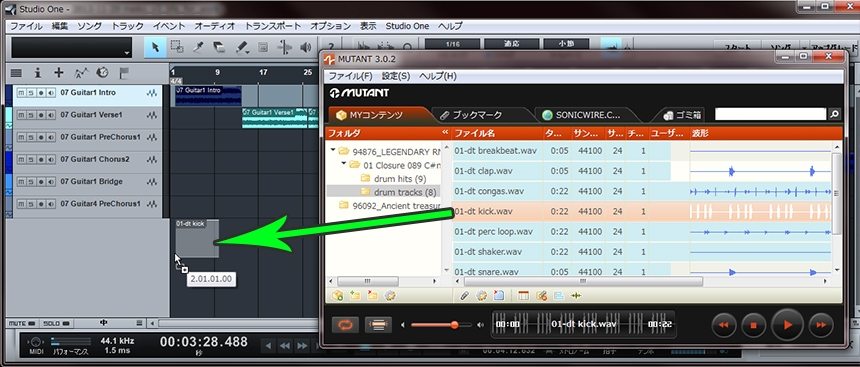Collapse the folder panel with double chevron
This screenshot has height=367, width=860.
coord(445,133)
